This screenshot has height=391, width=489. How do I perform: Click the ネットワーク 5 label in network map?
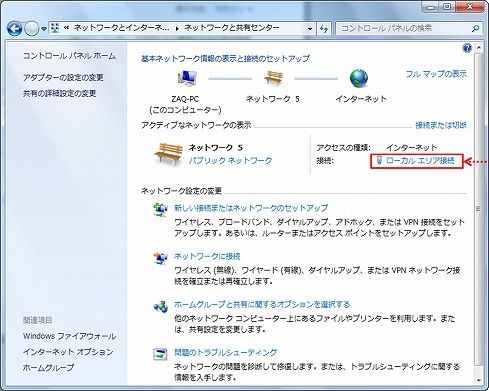point(273,99)
